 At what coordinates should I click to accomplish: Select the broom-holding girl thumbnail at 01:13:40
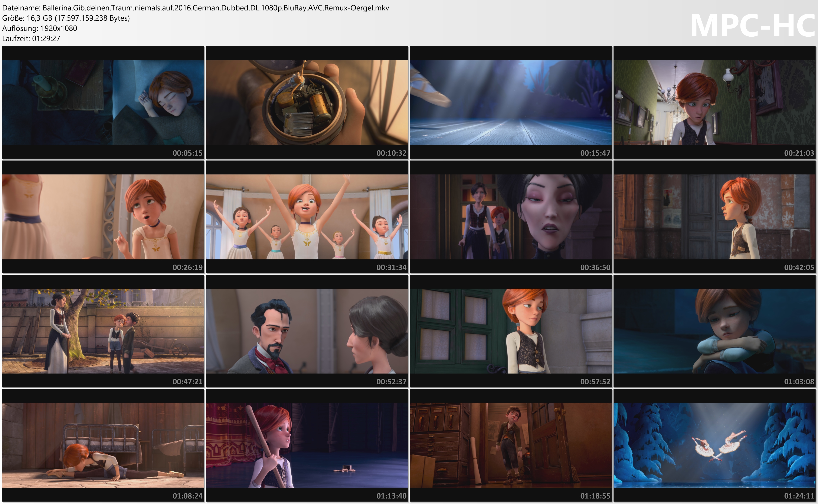pos(307,445)
